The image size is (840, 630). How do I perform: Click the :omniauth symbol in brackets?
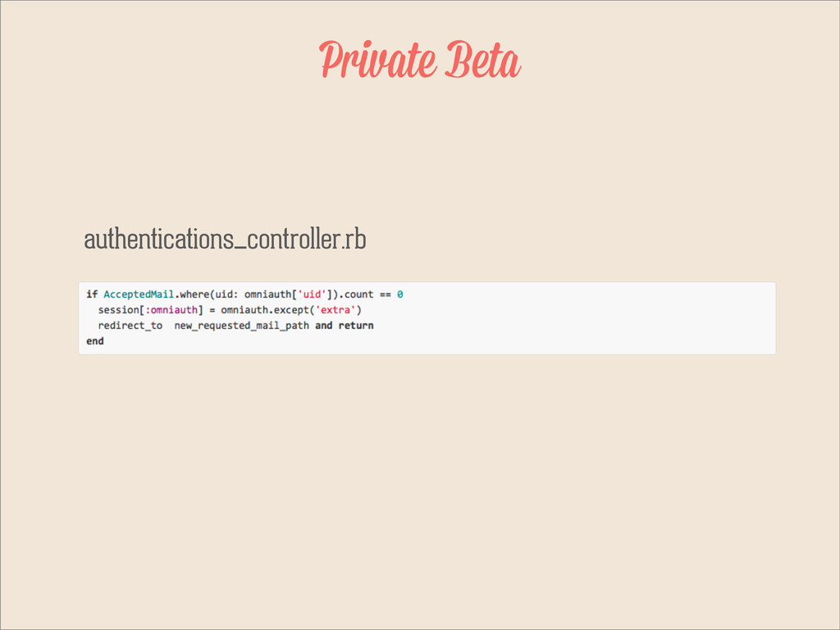point(171,309)
